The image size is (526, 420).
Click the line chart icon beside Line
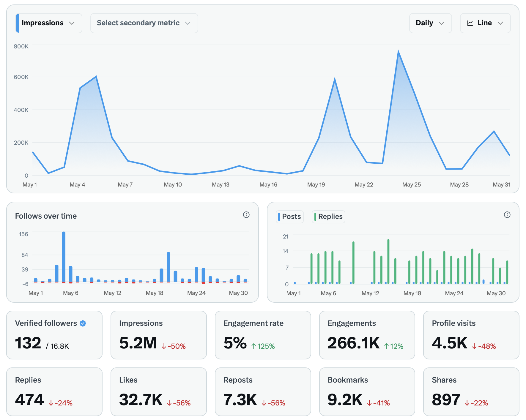[x=470, y=23]
